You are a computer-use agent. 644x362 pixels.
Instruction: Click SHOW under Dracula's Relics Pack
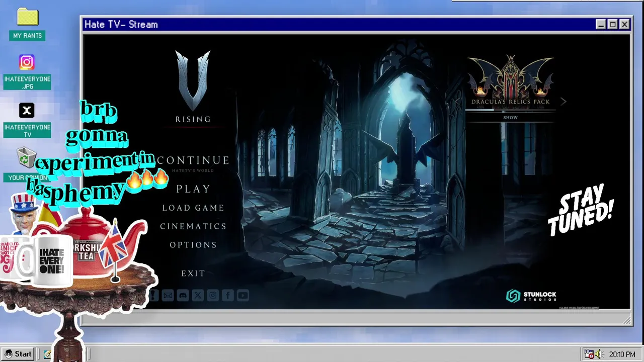[510, 117]
